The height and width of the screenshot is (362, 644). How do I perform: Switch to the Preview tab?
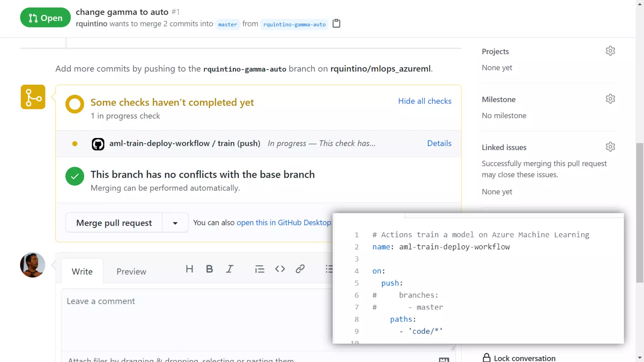point(131,271)
